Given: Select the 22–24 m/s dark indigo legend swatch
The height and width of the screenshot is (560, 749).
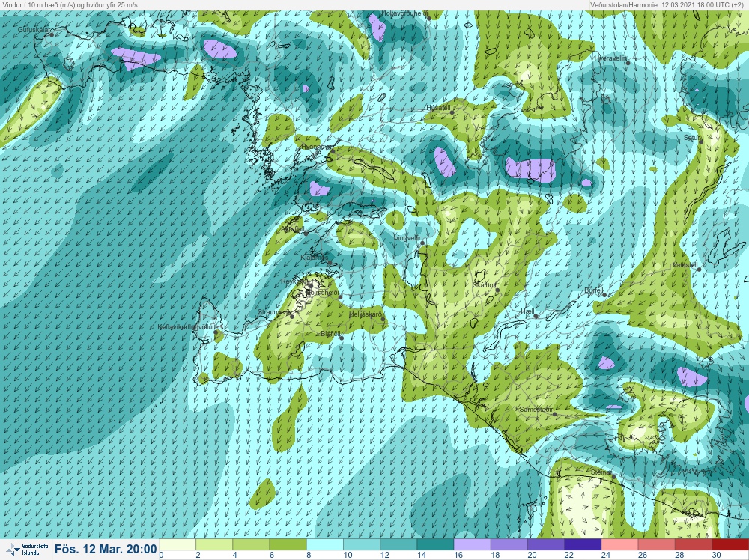Looking at the screenshot, I should [x=583, y=545].
